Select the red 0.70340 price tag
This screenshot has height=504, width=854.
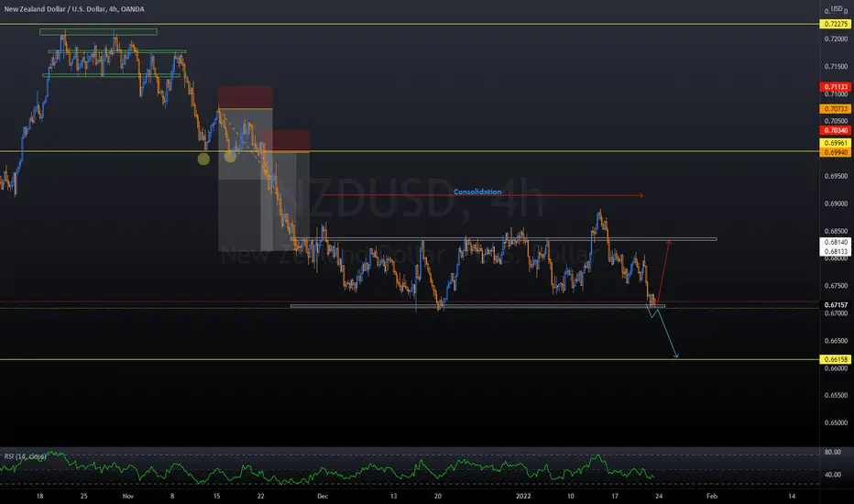pos(836,131)
